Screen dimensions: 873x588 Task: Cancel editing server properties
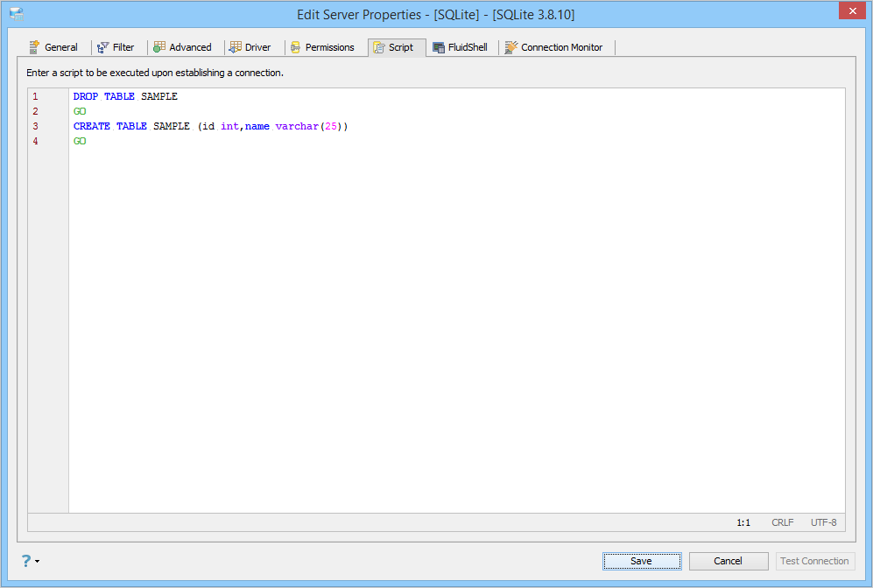[729, 561]
